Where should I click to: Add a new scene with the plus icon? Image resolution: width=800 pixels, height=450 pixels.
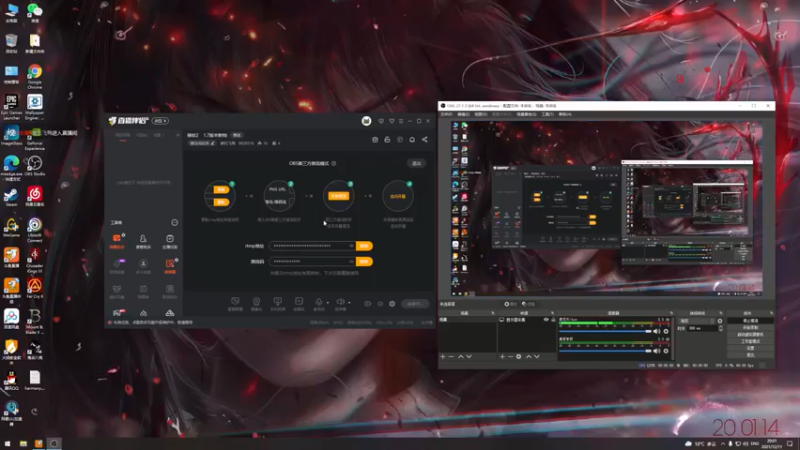click(443, 357)
